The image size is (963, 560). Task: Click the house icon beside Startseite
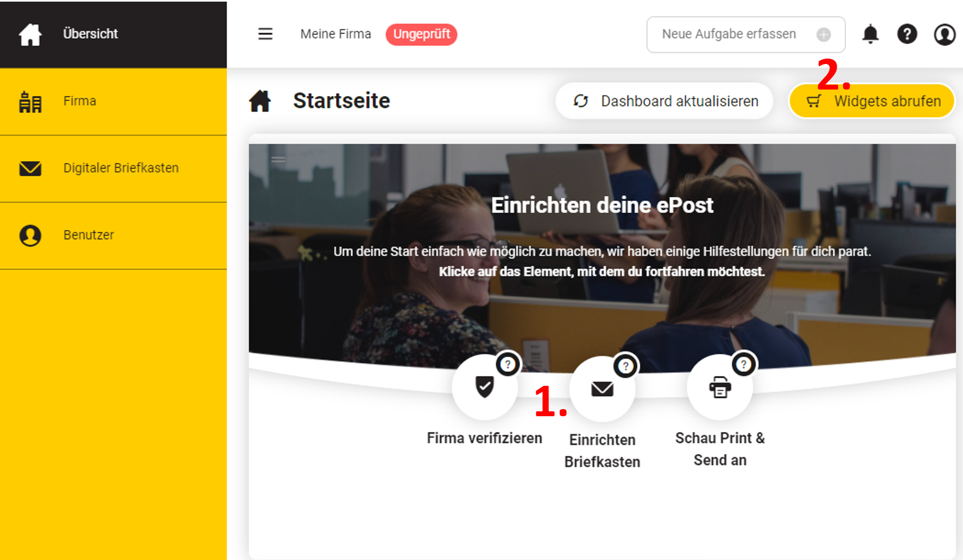260,101
